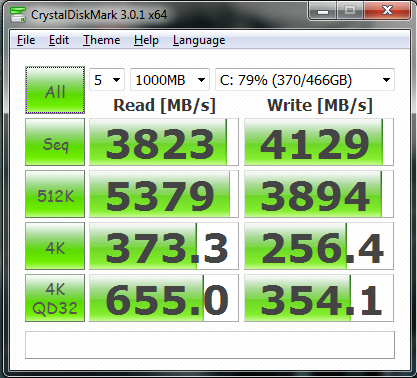This screenshot has width=417, height=378.
Task: Start all benchmarks with All button
Action: tap(55, 90)
